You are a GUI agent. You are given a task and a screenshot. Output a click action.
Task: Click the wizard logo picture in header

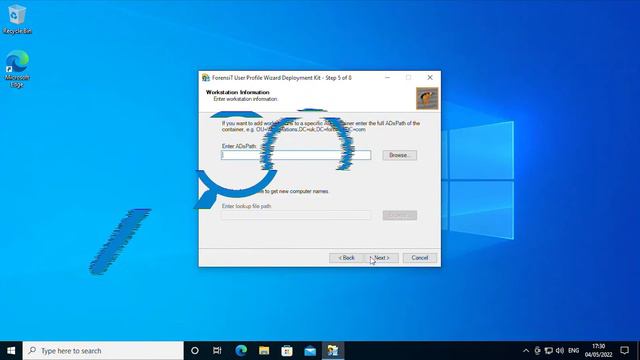pos(427,98)
